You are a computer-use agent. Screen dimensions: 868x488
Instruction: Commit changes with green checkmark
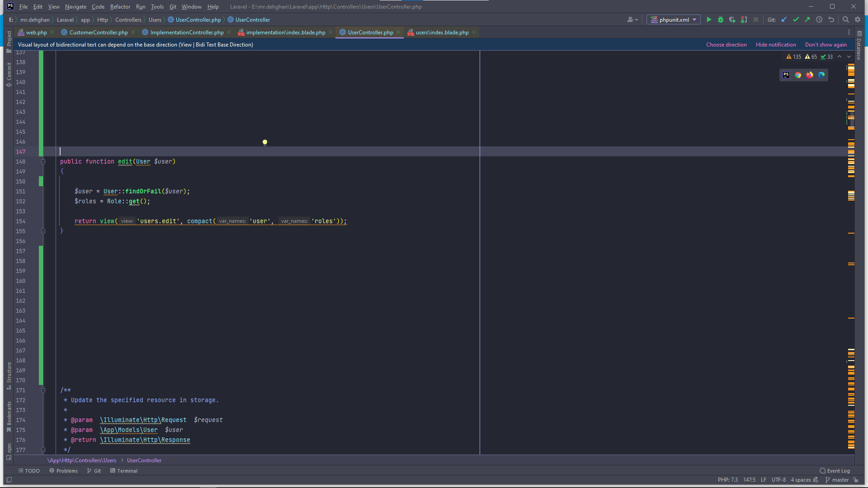796,19
